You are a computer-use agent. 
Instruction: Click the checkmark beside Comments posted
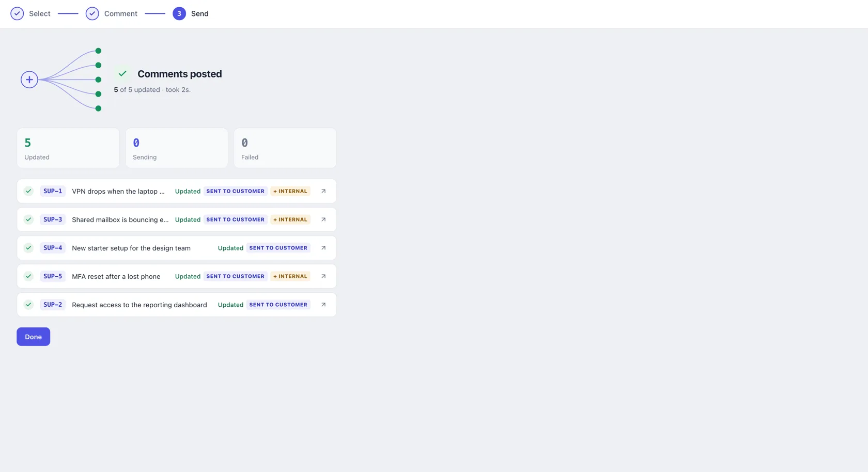122,74
